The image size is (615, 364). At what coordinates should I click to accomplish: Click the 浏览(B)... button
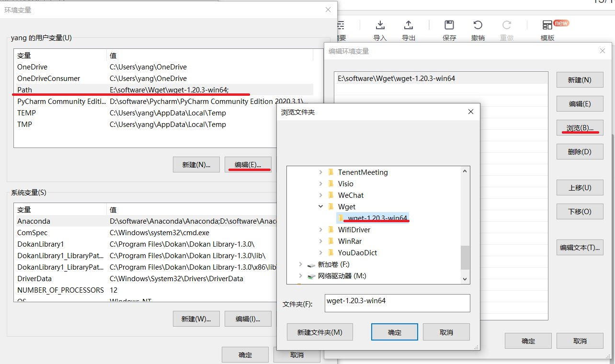(580, 128)
